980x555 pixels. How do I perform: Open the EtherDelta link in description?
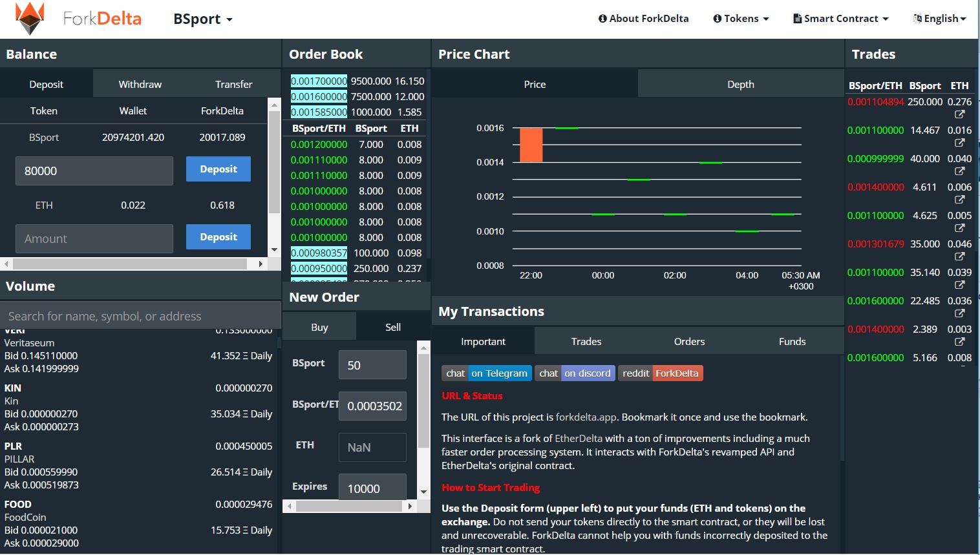coord(579,439)
